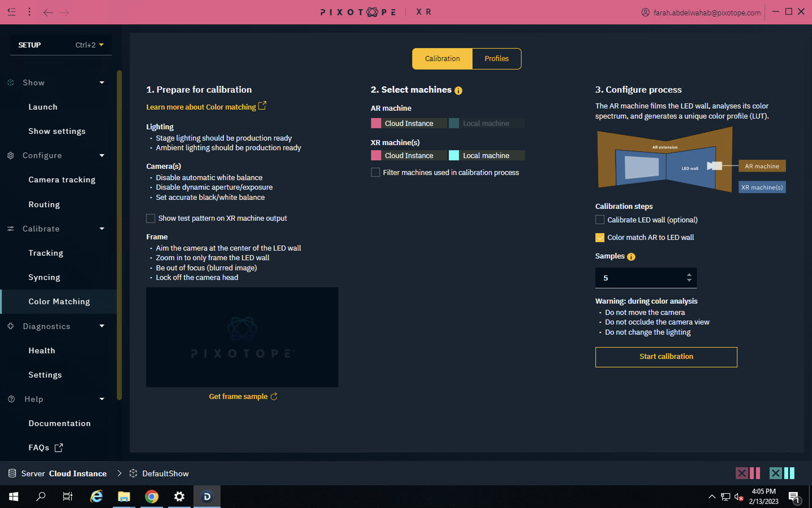Click the user account avatar icon

646,12
